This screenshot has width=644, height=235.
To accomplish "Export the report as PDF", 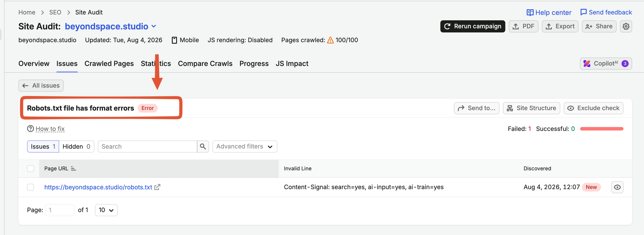I will [x=523, y=26].
